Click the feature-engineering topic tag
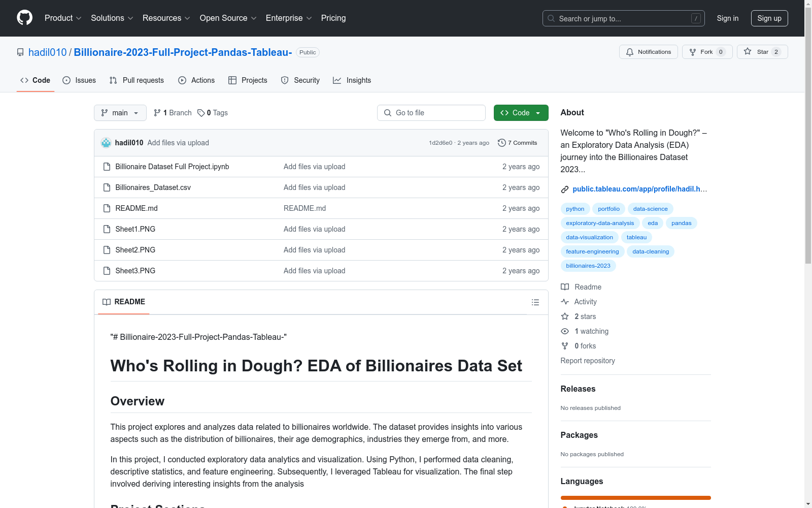812x508 pixels. click(x=592, y=251)
